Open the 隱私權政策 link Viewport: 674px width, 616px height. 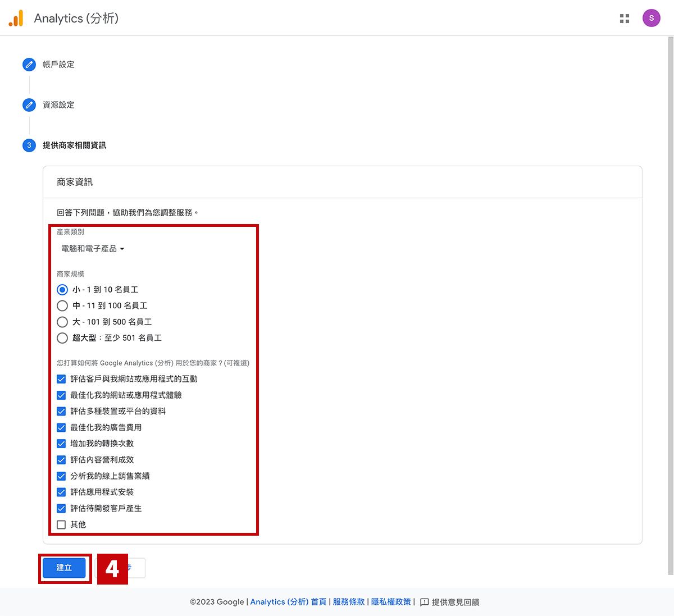tap(391, 602)
